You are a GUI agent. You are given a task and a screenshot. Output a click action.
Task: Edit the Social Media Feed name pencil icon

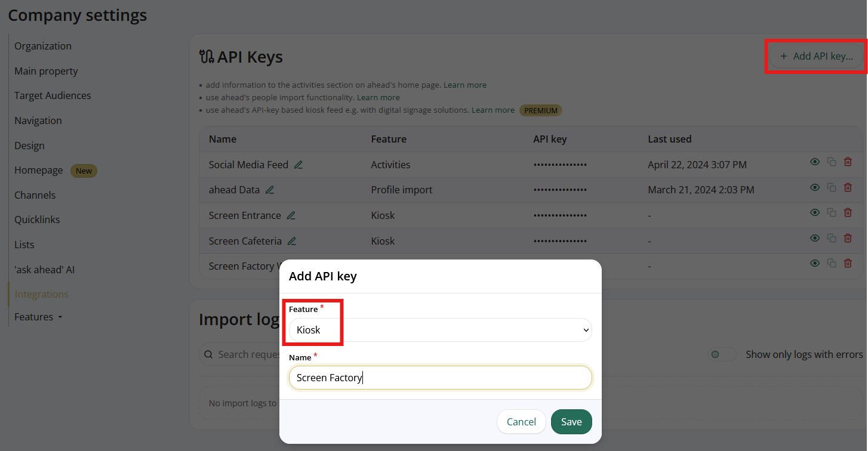[298, 165]
